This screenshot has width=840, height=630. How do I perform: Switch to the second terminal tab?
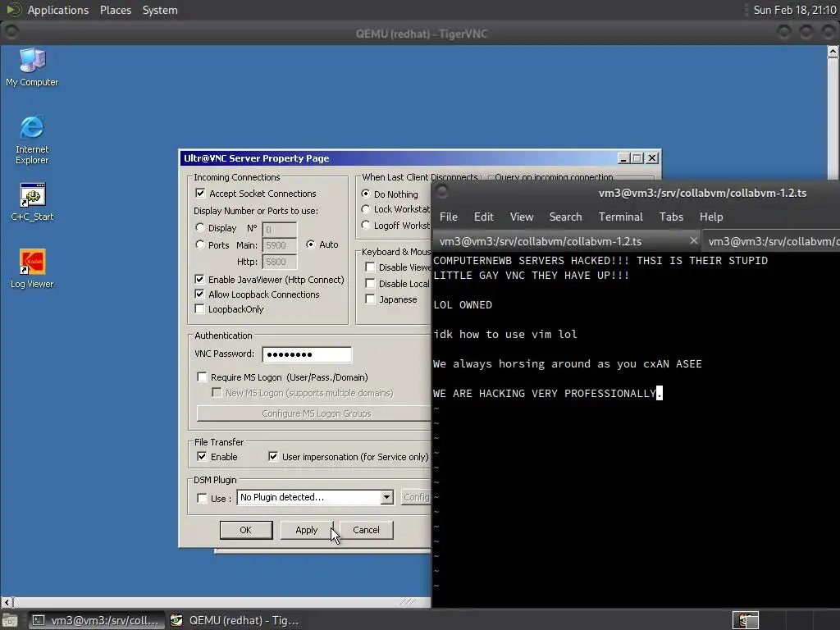pos(771,241)
